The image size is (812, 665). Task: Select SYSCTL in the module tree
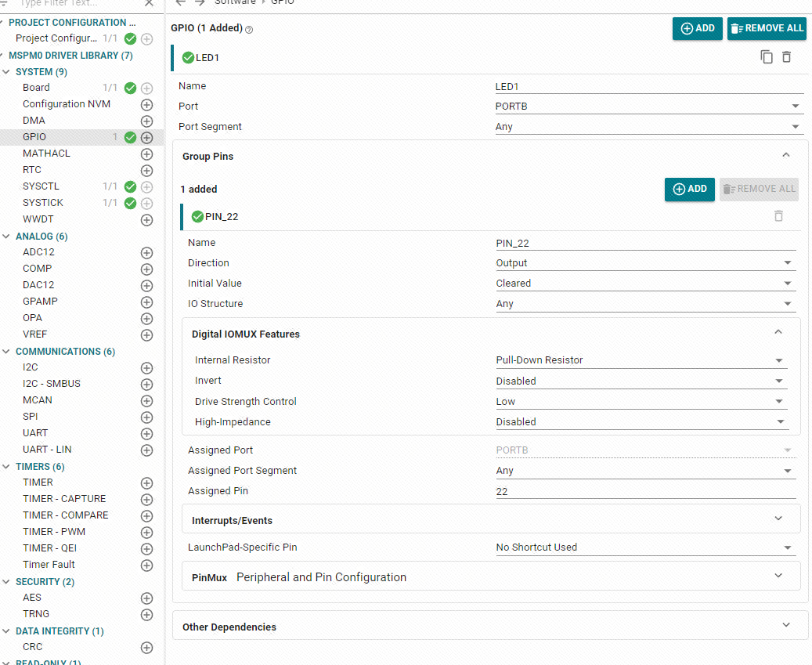coord(41,186)
